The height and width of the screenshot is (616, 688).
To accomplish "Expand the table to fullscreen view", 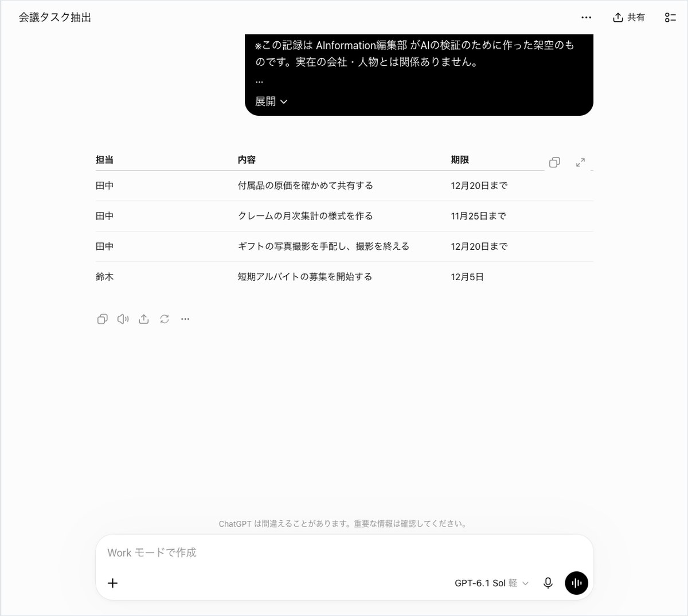I will point(580,162).
